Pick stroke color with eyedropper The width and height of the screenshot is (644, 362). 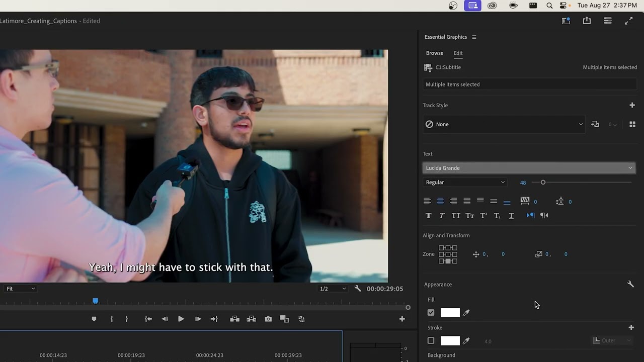(x=466, y=341)
